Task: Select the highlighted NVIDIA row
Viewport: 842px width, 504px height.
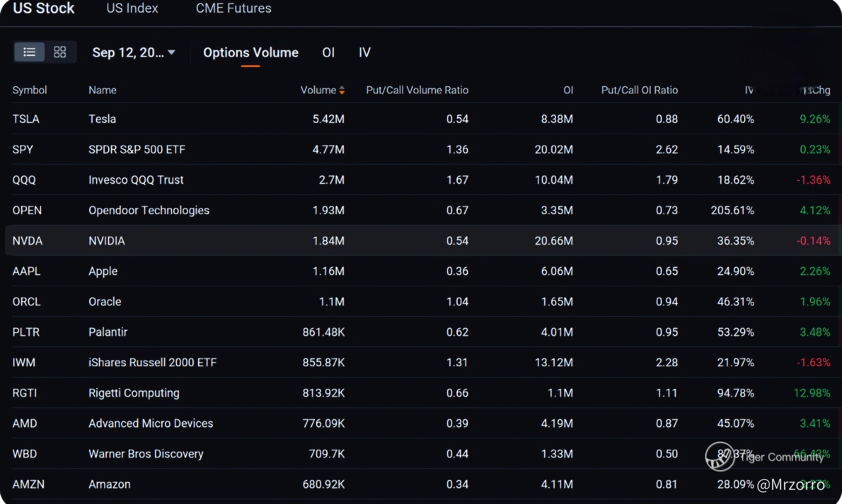Action: [x=107, y=241]
